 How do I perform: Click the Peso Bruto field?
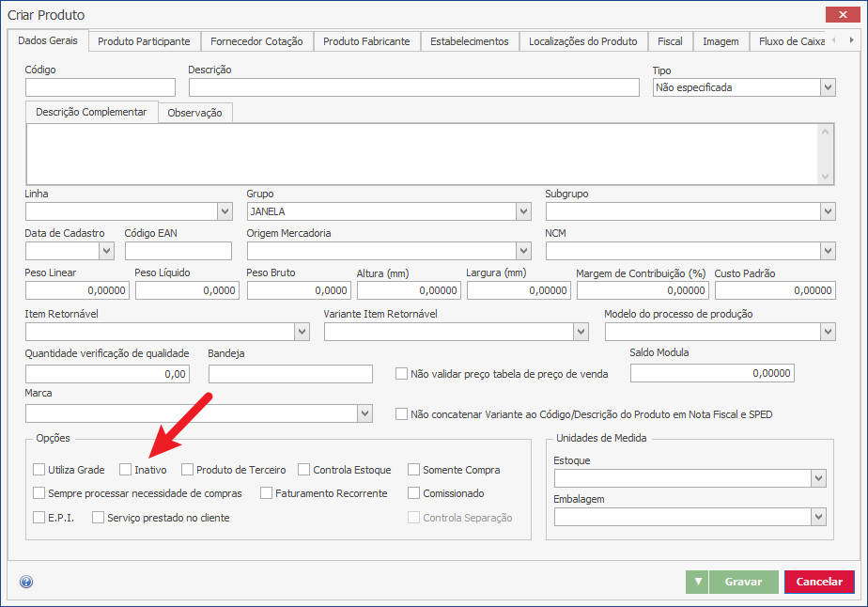299,290
